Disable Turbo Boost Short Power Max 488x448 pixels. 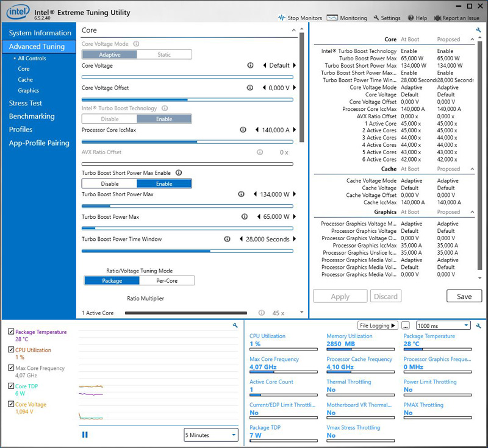point(110,183)
